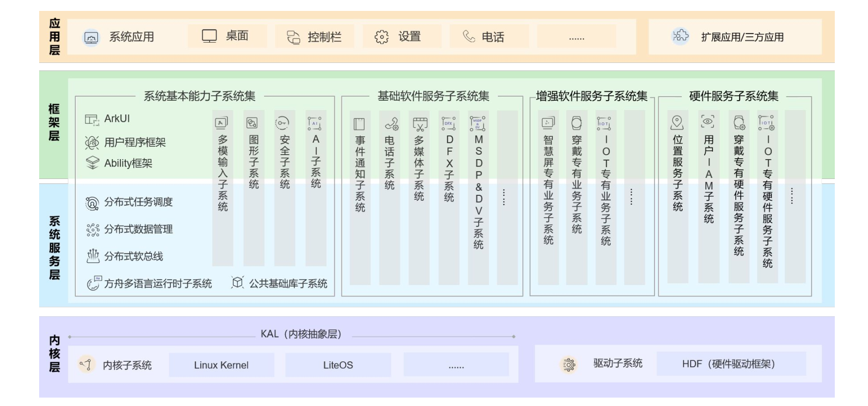Click the 方舟多语言运行时子系统 label
The width and height of the screenshot is (868, 406).
[x=158, y=284]
